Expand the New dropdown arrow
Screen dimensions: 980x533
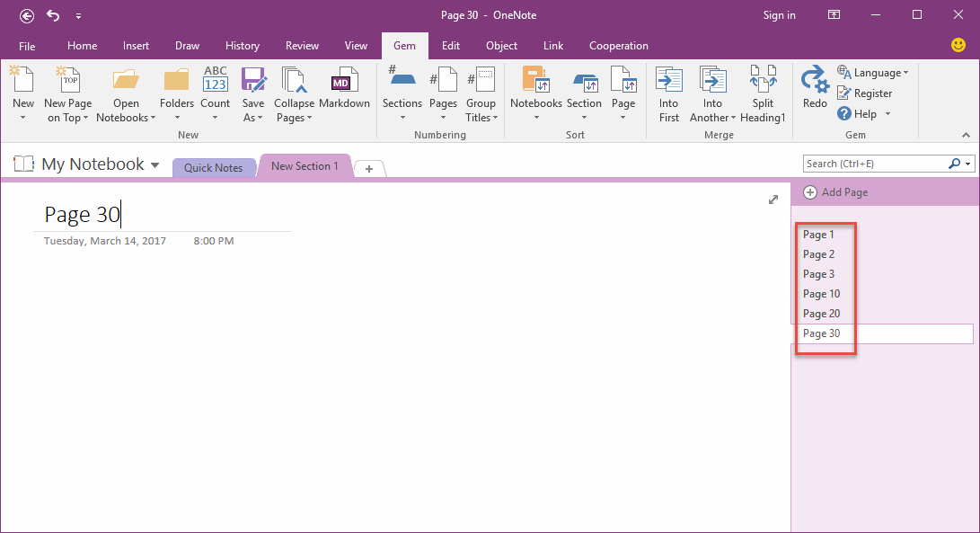point(22,118)
